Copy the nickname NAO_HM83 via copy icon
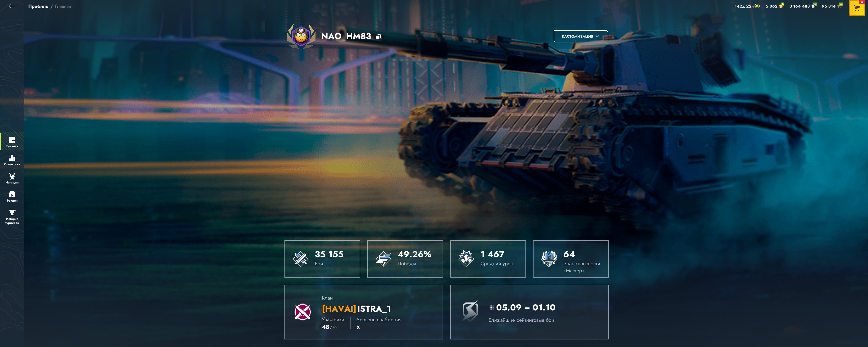Image resolution: width=868 pixels, height=347 pixels. 378,37
